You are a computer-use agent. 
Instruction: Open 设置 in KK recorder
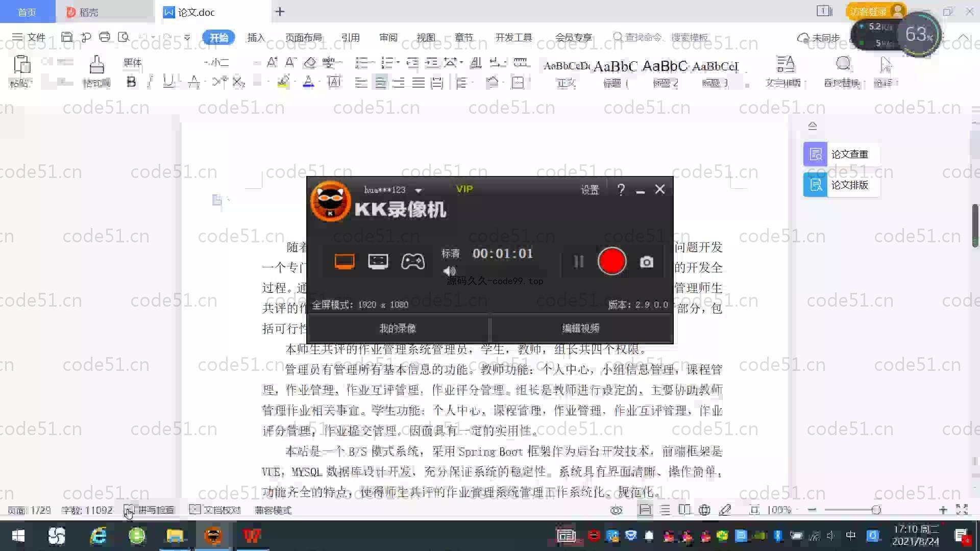pyautogui.click(x=590, y=190)
